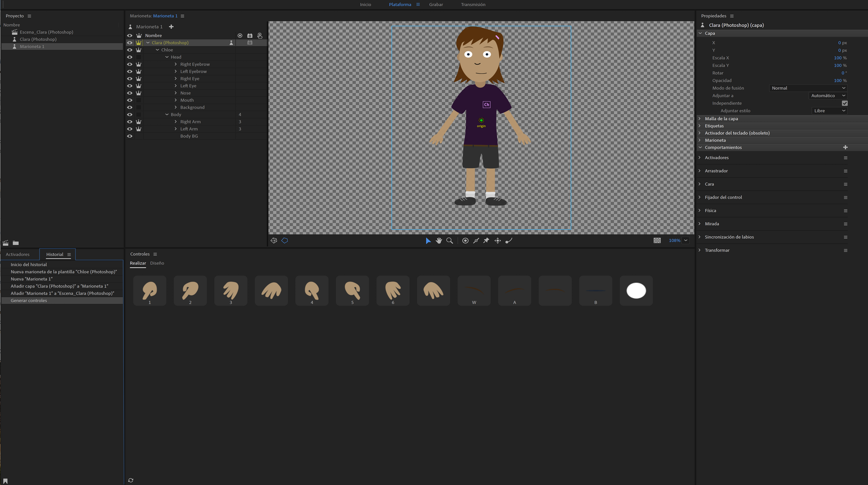This screenshot has height=485, width=868.
Task: Collapse the Chloe group in the puppet panel
Action: (157, 50)
